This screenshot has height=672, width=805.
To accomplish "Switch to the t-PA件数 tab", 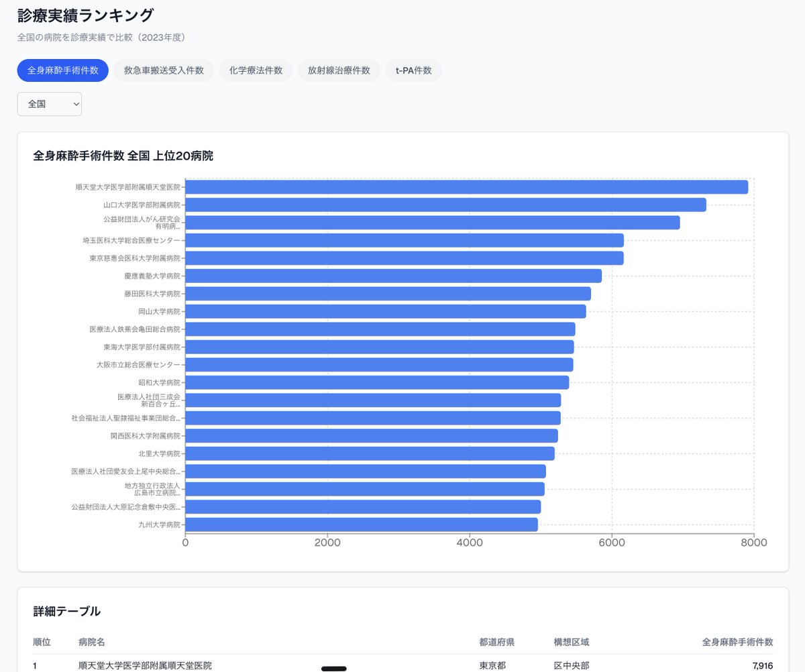I will 413,70.
